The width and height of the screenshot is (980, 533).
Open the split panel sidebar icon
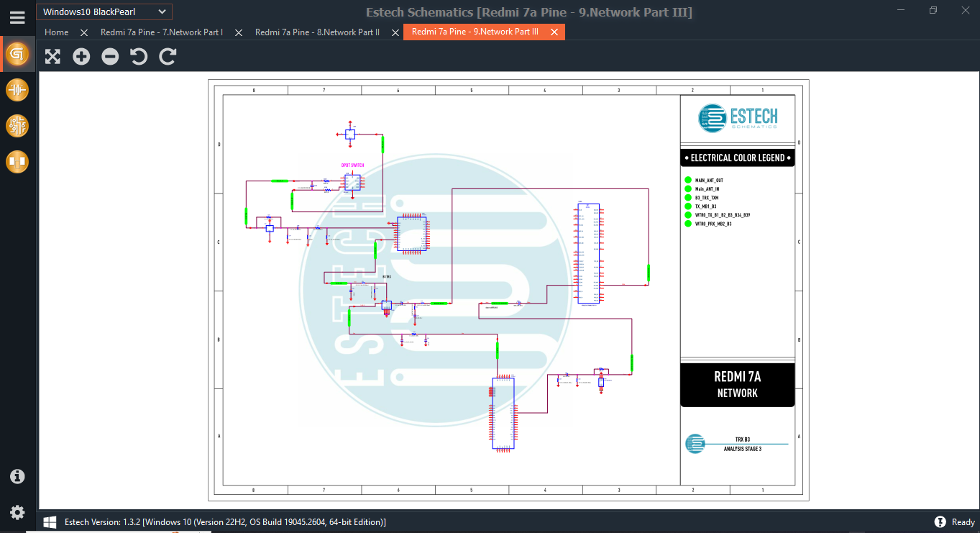17,162
